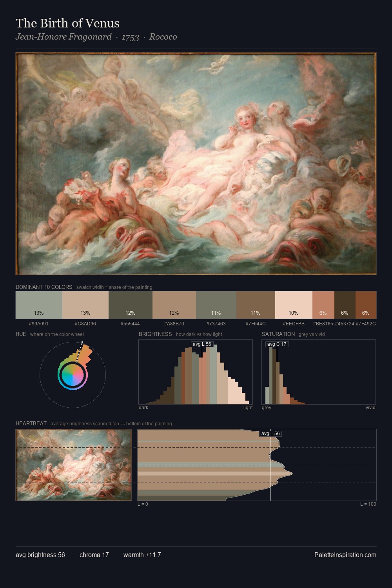The width and height of the screenshot is (392, 588).
Task: Click 'swatch width = share of the painting' note
Action: coord(114,287)
